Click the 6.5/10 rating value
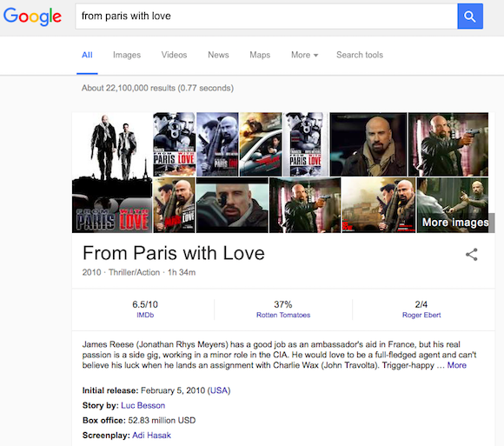 pyautogui.click(x=145, y=304)
